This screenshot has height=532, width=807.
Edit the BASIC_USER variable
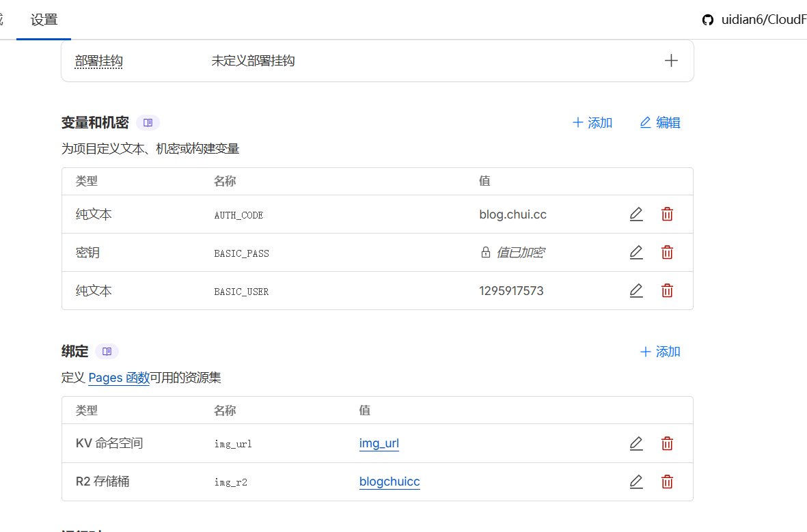pyautogui.click(x=636, y=291)
